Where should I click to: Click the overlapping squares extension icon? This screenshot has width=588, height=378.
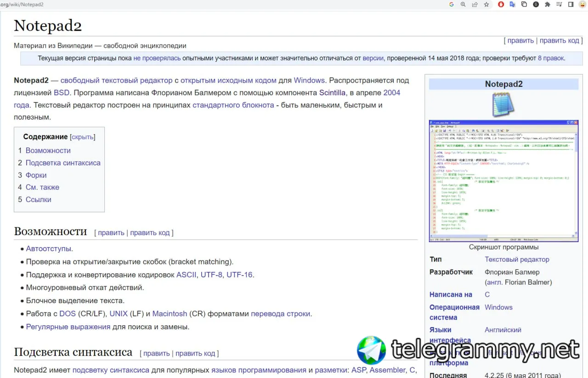[x=524, y=5]
